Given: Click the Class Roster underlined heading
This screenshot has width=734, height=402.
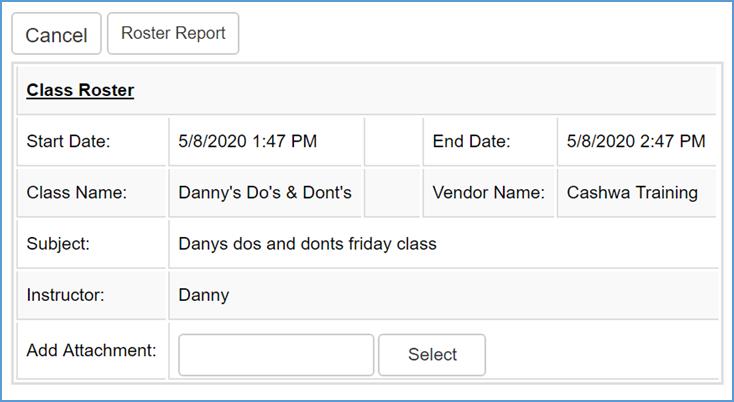Looking at the screenshot, I should pyautogui.click(x=80, y=90).
